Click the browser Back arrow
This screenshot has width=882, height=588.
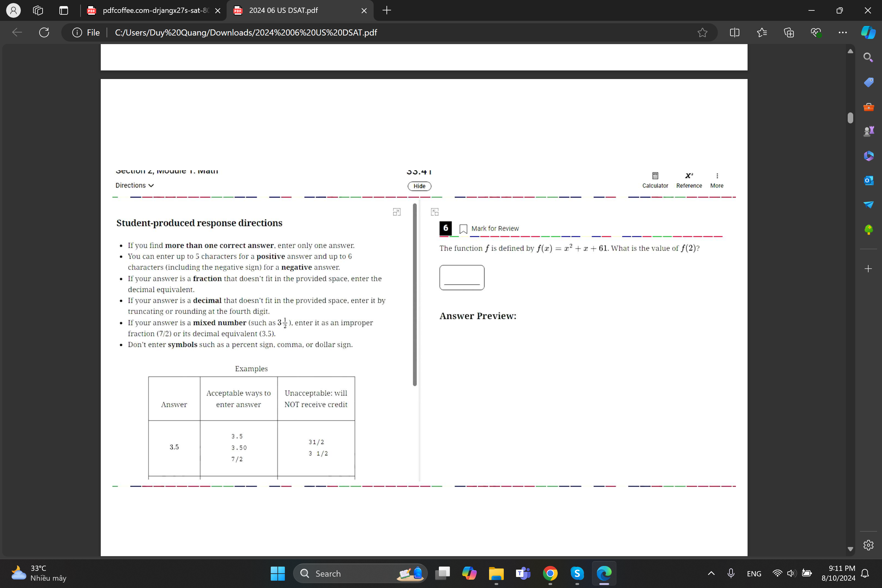point(17,32)
